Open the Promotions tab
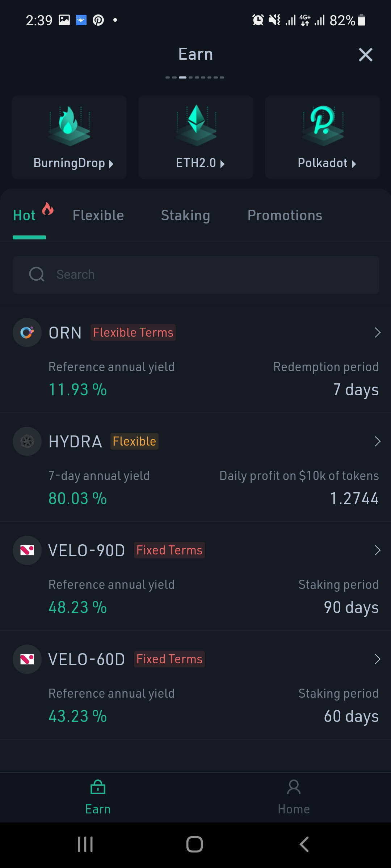Screen dimensions: 391x868 tap(285, 215)
